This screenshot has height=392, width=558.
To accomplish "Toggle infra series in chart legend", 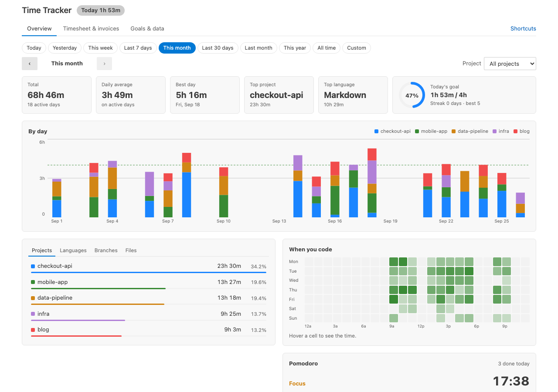I will 501,131.
